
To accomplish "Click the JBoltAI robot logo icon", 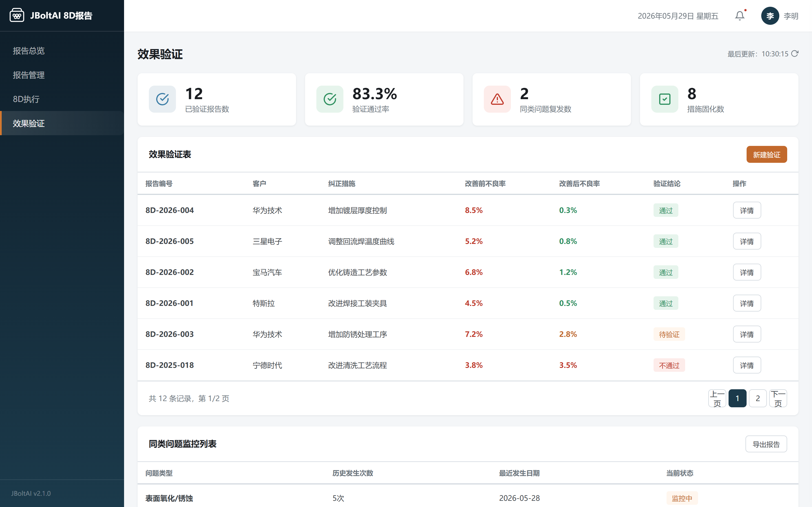I will click(x=17, y=15).
